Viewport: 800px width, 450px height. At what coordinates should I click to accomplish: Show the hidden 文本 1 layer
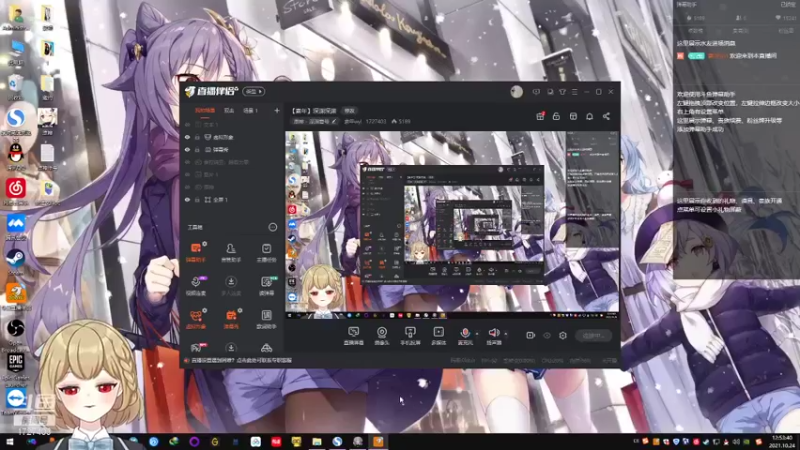click(x=187, y=124)
